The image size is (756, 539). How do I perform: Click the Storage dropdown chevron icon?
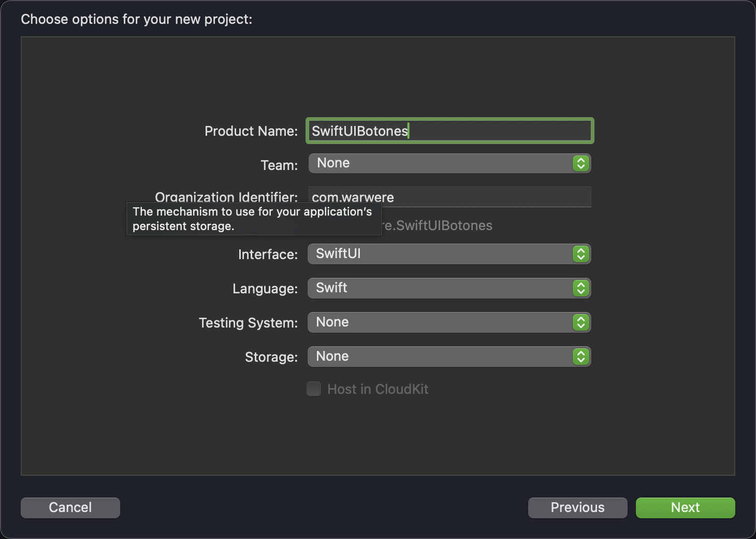click(581, 357)
